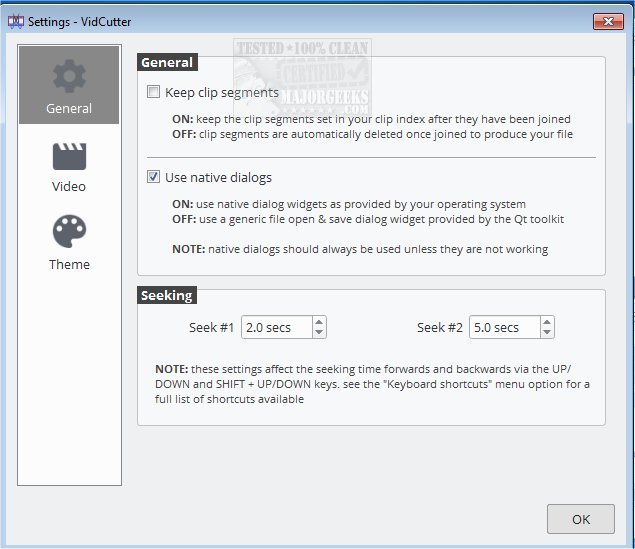Viewport: 635px width, 549px height.
Task: Click the 'Keep clip segments' label text
Action: (222, 93)
